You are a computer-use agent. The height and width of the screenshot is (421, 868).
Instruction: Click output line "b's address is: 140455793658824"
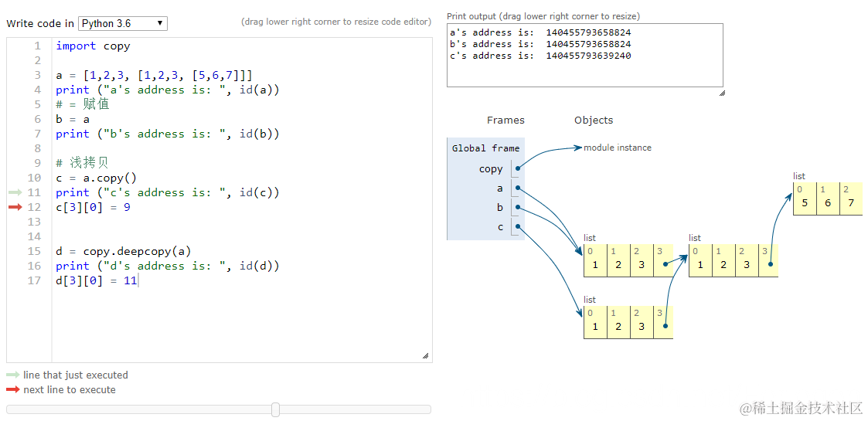click(x=540, y=44)
